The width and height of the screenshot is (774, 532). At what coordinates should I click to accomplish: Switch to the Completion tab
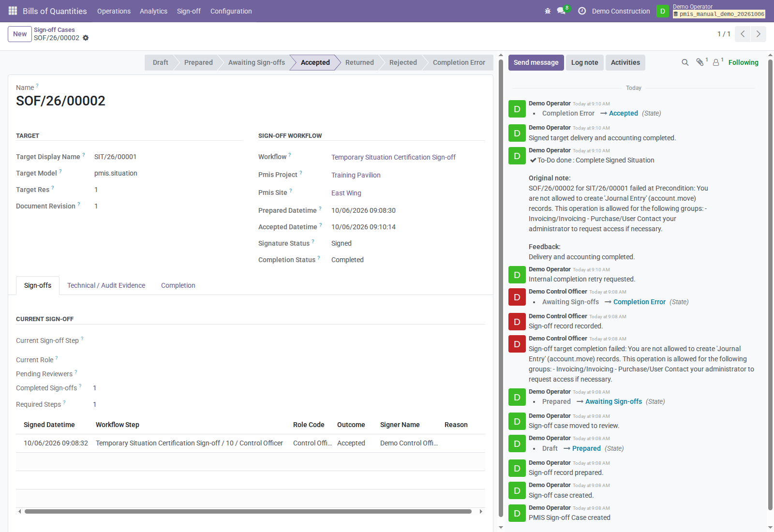point(178,285)
